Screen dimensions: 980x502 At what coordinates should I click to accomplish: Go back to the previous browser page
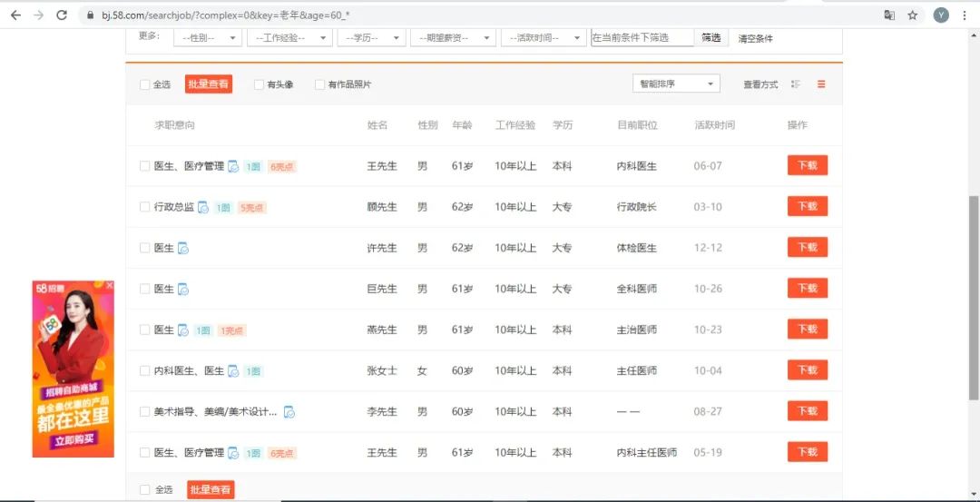point(15,15)
